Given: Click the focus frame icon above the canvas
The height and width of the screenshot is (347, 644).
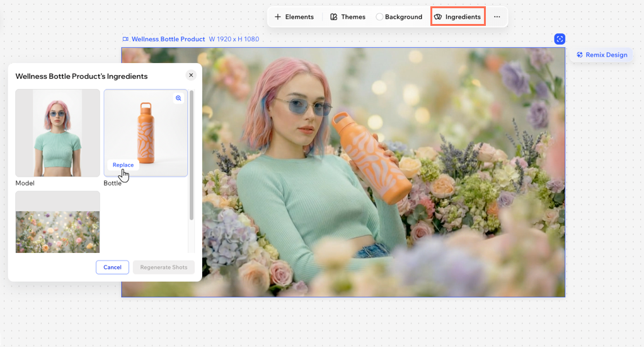Looking at the screenshot, I should pyautogui.click(x=560, y=39).
